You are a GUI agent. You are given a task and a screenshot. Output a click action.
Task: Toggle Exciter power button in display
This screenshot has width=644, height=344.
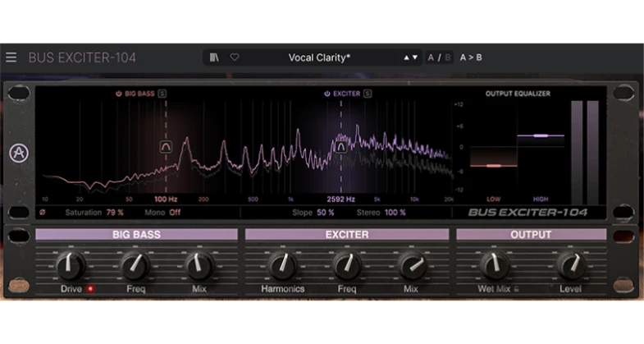coord(327,94)
